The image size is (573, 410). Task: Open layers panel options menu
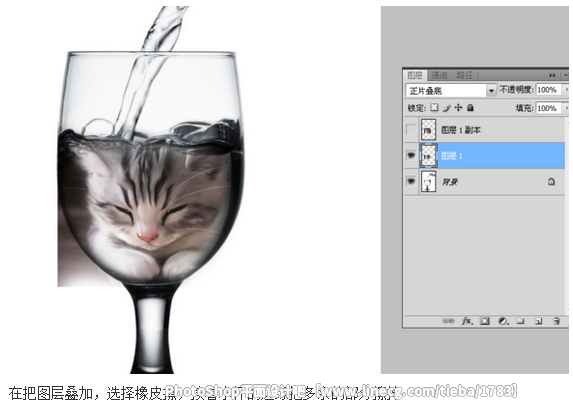tap(565, 75)
